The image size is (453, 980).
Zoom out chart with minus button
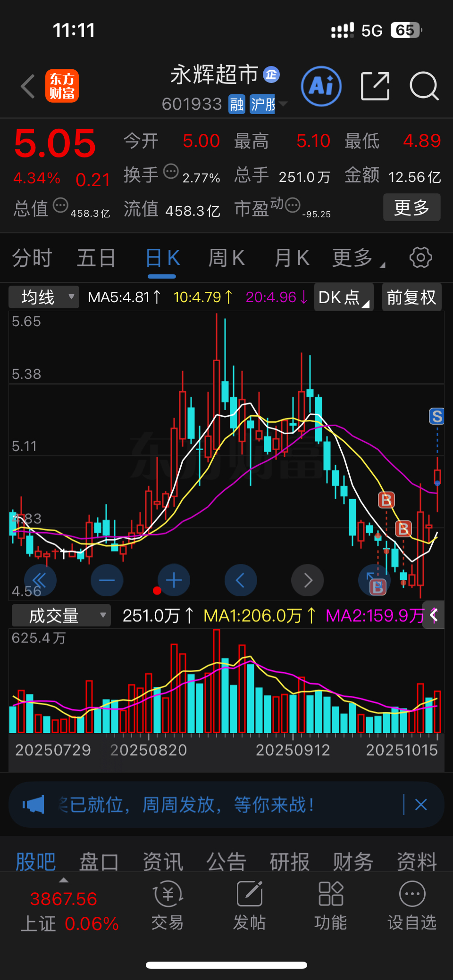tap(107, 580)
